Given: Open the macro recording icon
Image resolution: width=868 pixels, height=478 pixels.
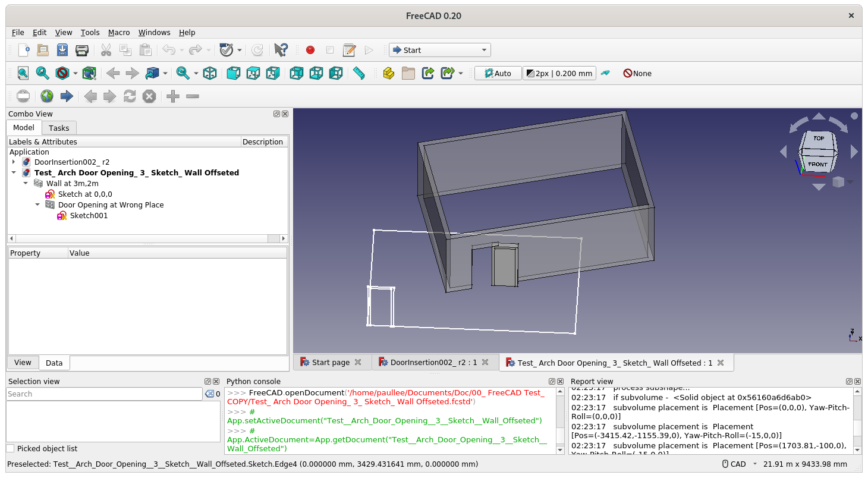Looking at the screenshot, I should click(x=310, y=50).
